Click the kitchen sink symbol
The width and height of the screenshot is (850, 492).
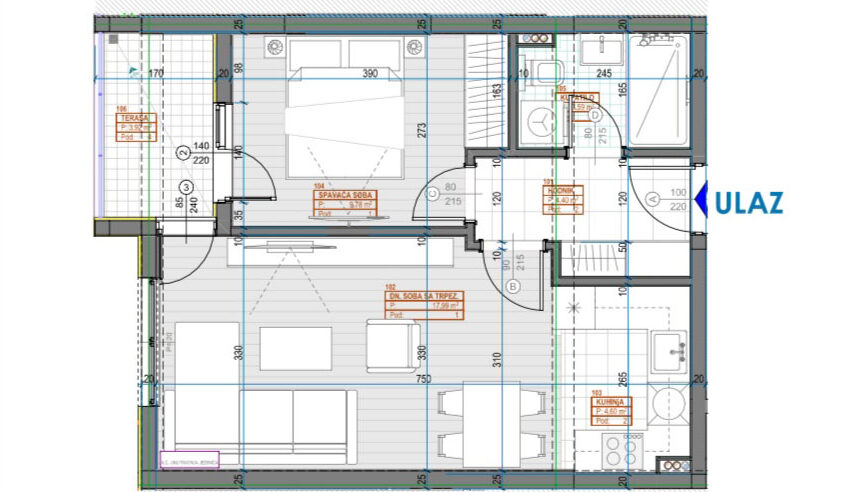(x=670, y=351)
